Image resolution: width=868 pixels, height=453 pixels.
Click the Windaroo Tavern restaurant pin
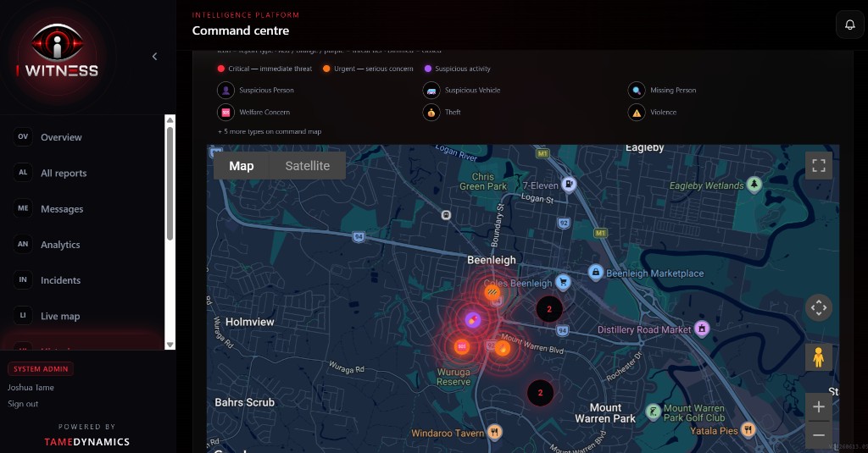click(495, 432)
